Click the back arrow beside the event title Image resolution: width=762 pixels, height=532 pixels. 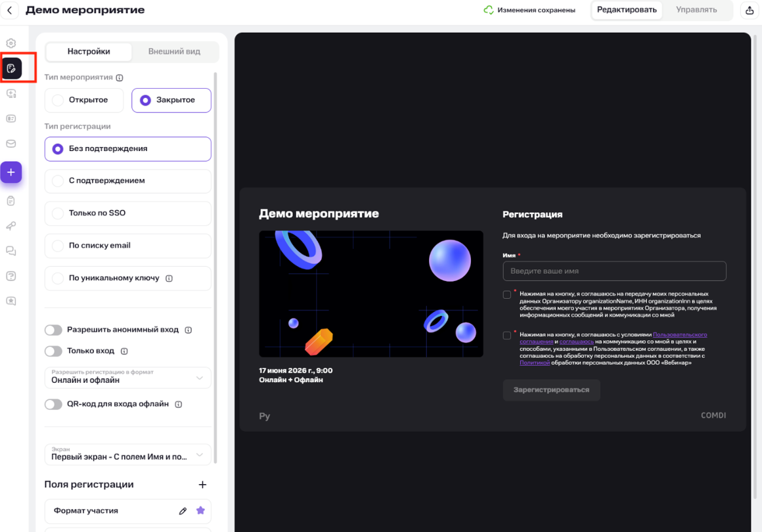9,11
